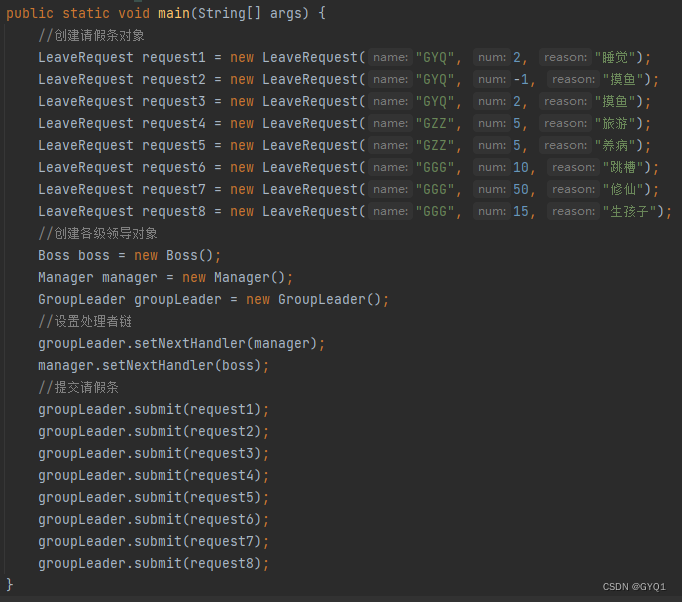Click the name hint on request1 line
Viewport: 682px width, 602px height.
tap(390, 57)
